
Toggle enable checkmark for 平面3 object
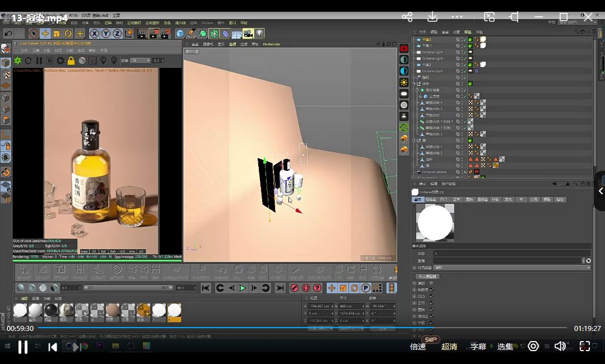tap(465, 39)
